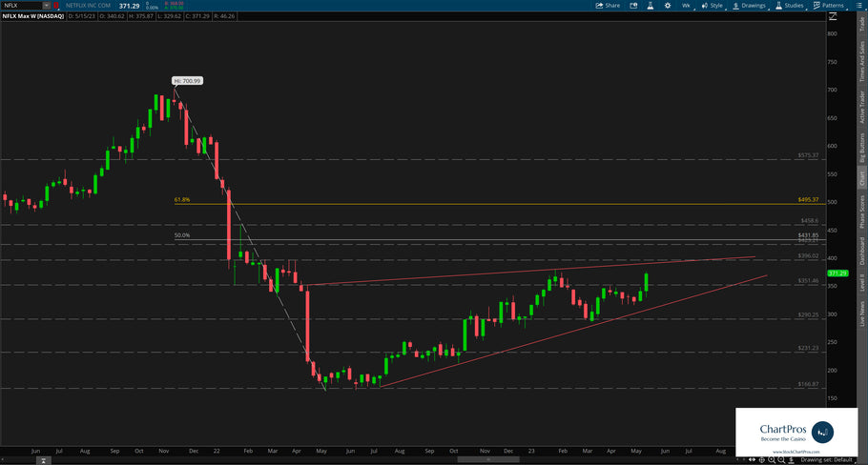Click the drawing tool icon near Drawing set

[791, 460]
